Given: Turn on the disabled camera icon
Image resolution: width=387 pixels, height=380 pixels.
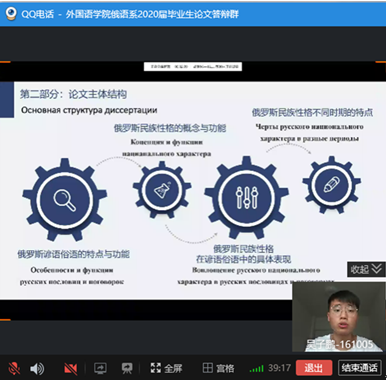Looking at the screenshot, I should pos(71,368).
